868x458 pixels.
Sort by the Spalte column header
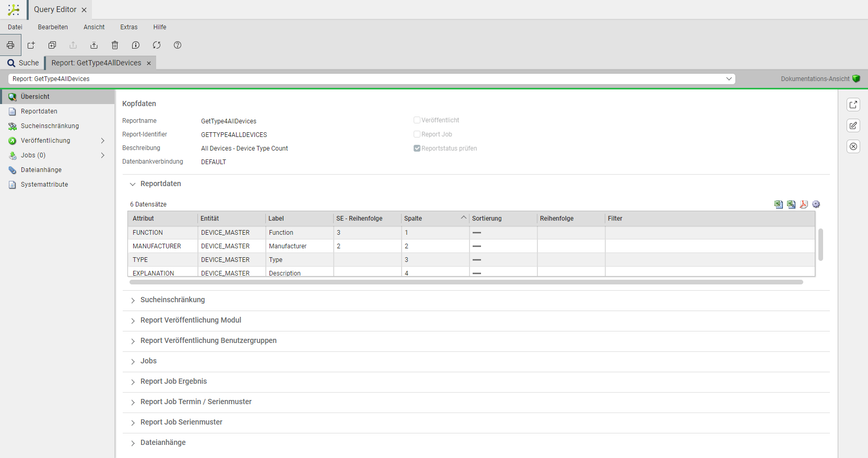pos(435,219)
